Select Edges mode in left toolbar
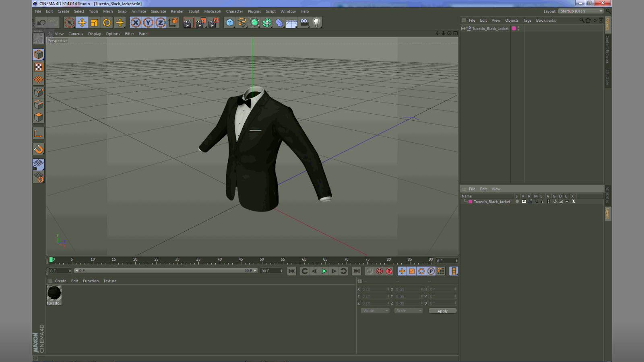The image size is (644, 362). 39,105
